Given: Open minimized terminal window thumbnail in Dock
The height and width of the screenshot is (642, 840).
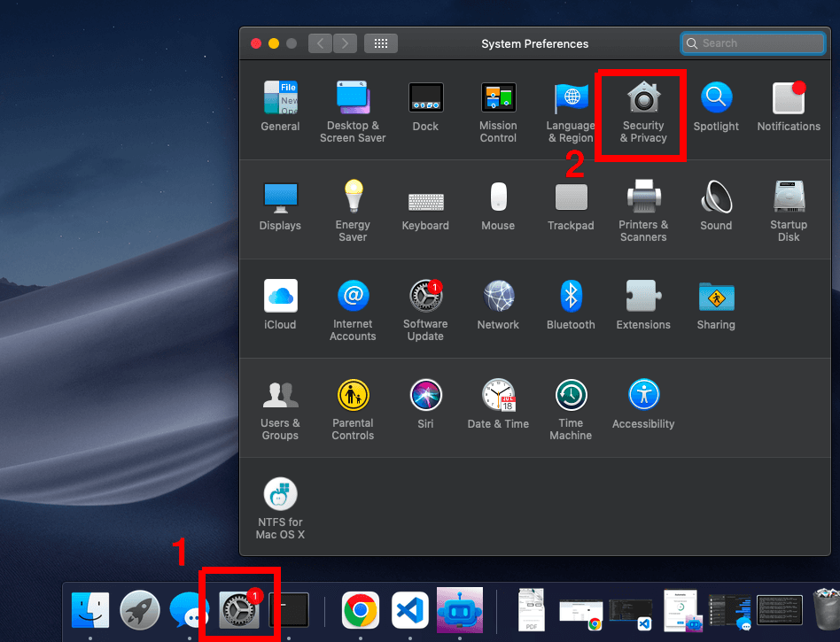Looking at the screenshot, I should (x=780, y=610).
